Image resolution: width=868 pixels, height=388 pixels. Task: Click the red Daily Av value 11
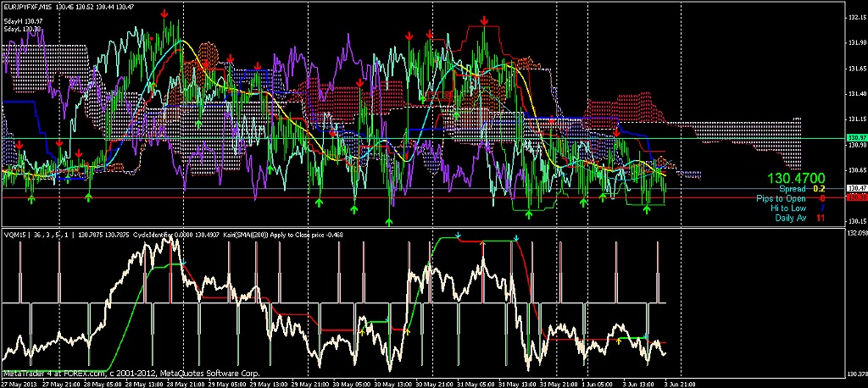coord(821,218)
